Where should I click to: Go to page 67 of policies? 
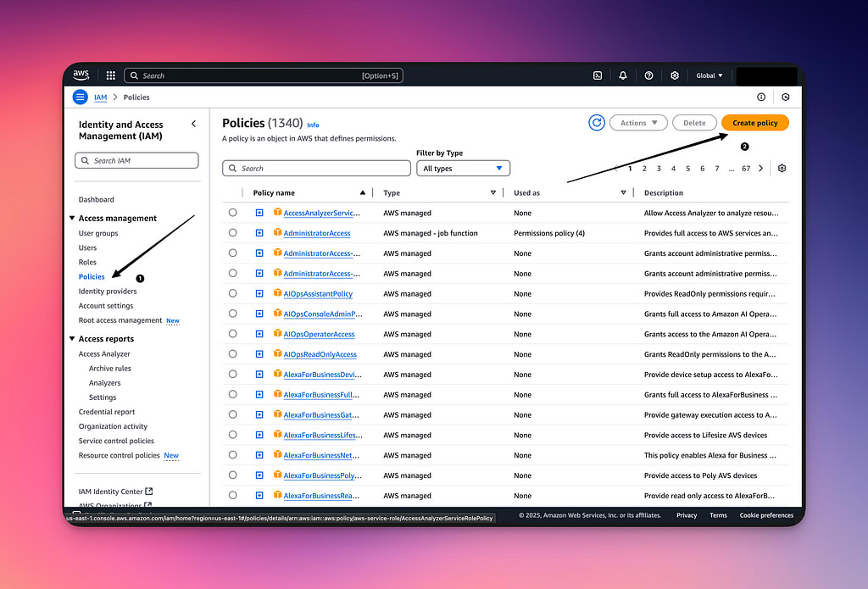coord(746,169)
